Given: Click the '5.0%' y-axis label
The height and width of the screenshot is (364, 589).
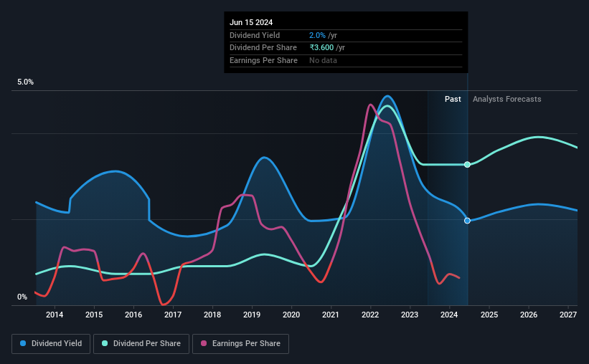Looking at the screenshot, I should click(25, 82).
